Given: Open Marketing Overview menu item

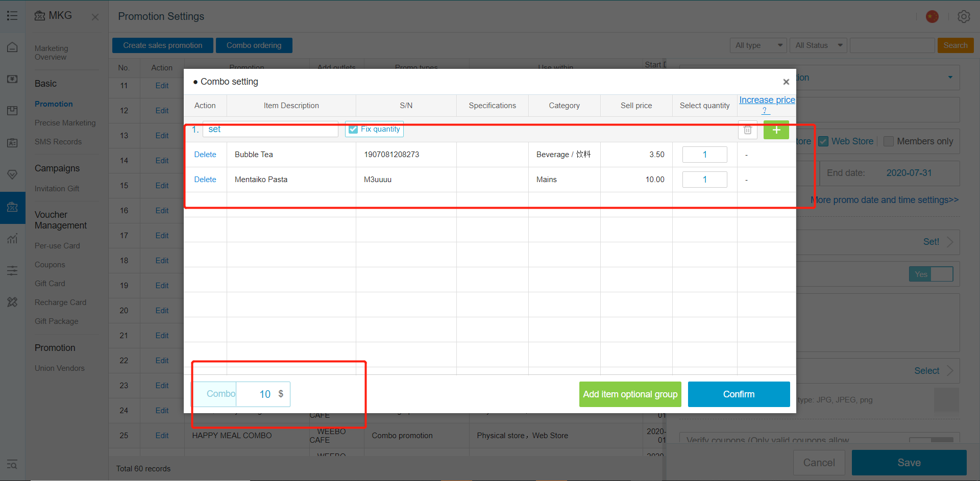Looking at the screenshot, I should pos(51,53).
